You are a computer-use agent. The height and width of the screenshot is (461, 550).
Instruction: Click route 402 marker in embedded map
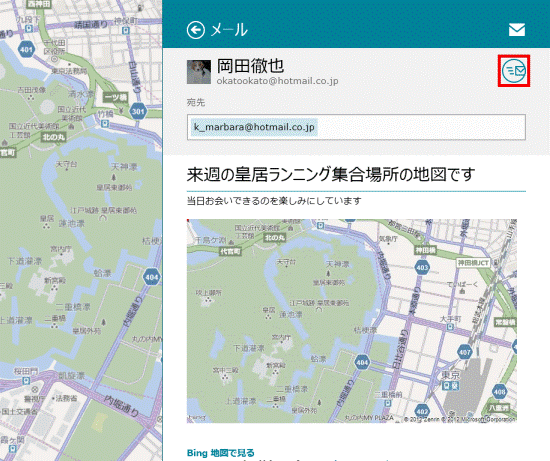point(422,411)
